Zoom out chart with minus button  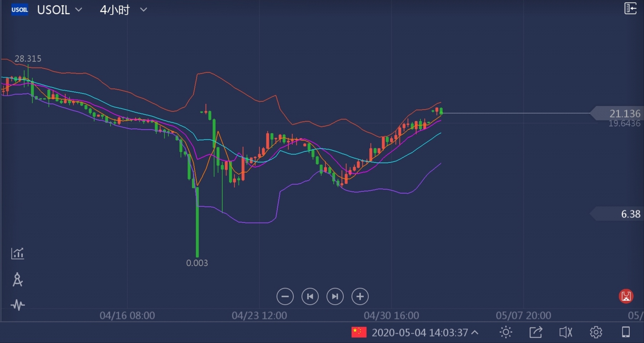(x=285, y=297)
